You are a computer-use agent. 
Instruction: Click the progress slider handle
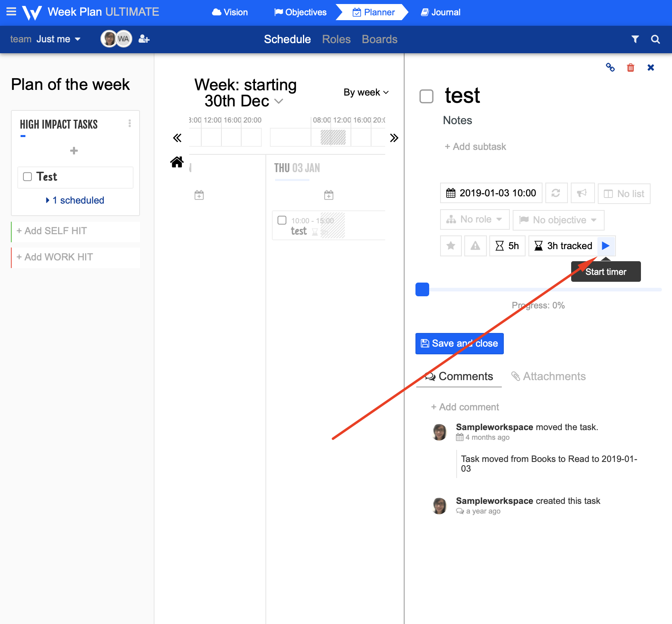(422, 289)
